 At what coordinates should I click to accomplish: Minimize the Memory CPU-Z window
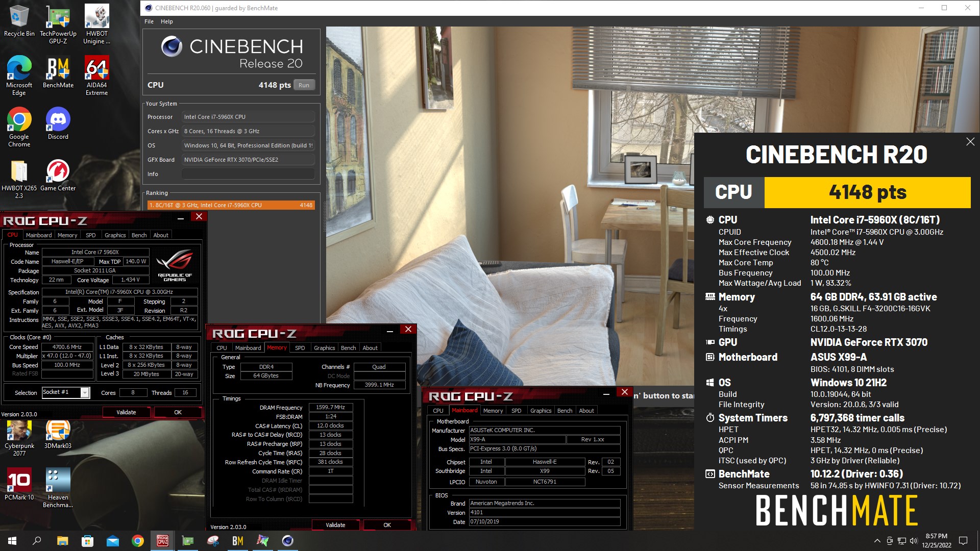point(390,331)
